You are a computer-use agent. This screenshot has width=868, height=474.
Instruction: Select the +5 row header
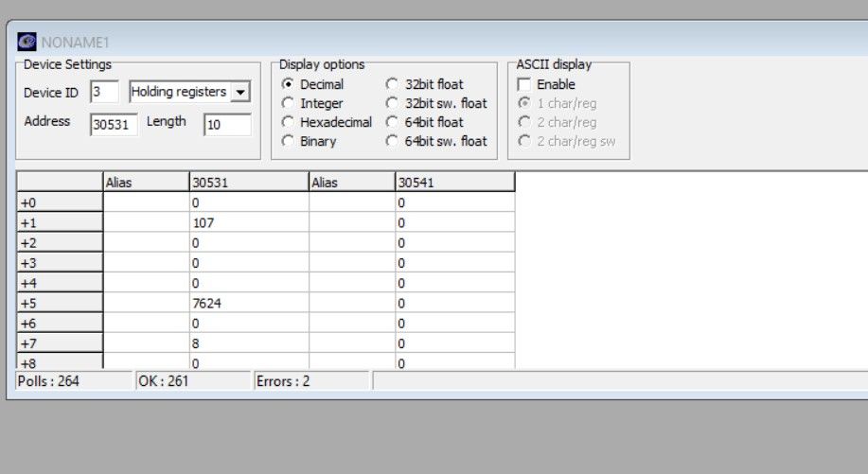pyautogui.click(x=60, y=303)
